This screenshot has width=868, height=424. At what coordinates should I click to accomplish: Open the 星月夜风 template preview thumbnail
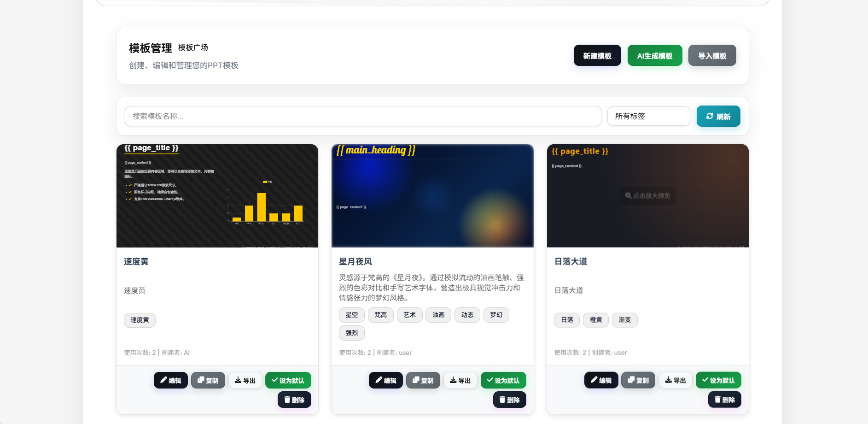432,196
